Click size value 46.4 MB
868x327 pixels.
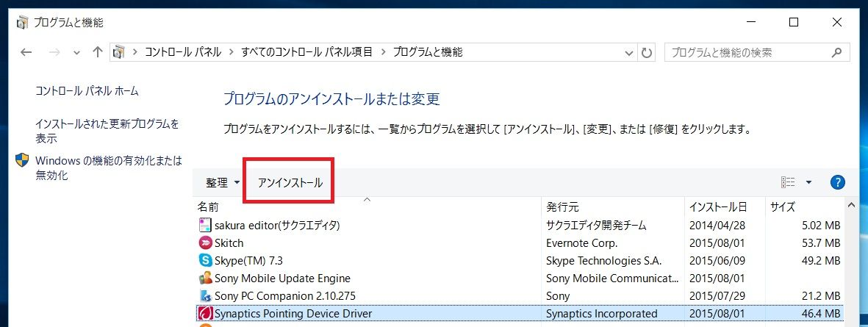coord(821,314)
